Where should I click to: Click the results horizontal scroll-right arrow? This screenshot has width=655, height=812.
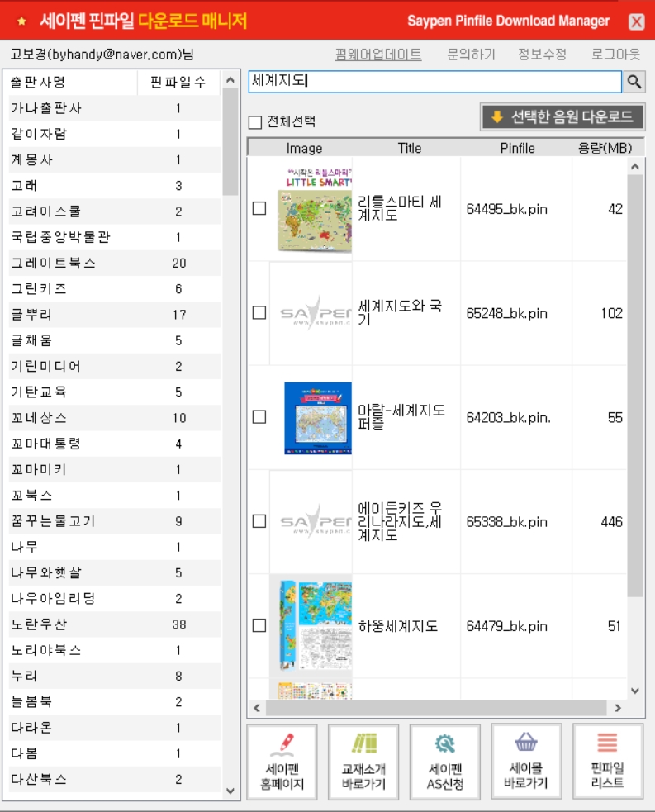click(x=617, y=708)
